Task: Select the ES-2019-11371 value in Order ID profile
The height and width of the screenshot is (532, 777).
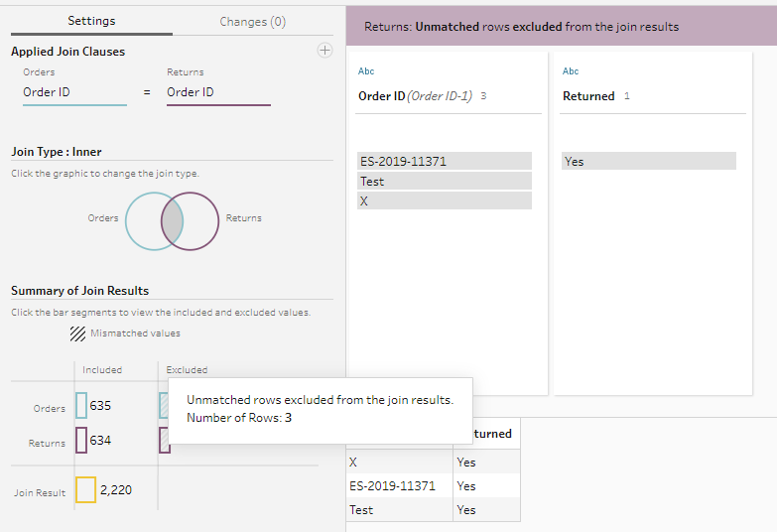Action: [445, 161]
